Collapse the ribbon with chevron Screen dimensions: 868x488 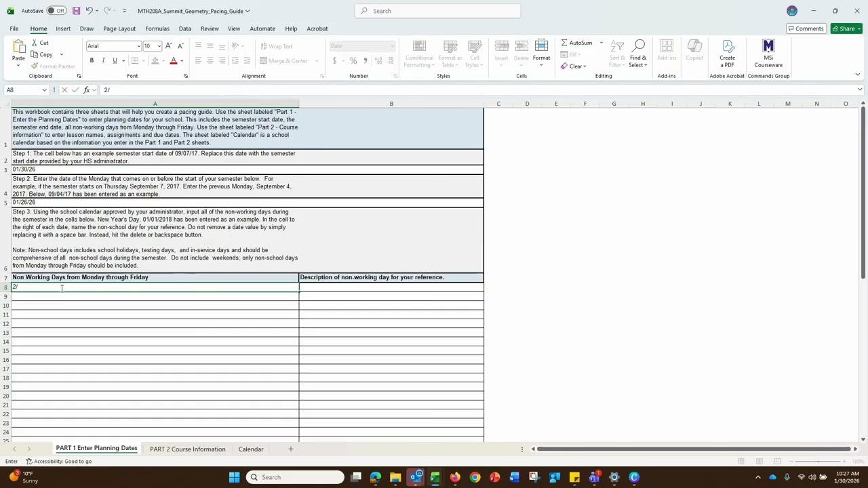coord(857,75)
